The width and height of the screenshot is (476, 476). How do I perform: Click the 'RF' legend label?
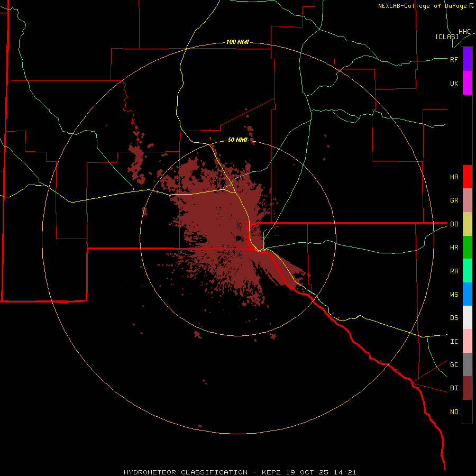(x=454, y=59)
